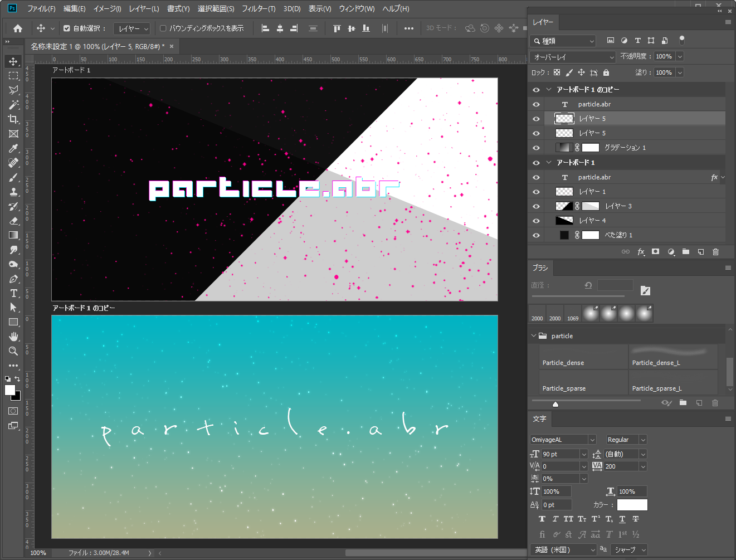
Task: Open the オーバーレイ blend mode dropdown
Action: [572, 57]
